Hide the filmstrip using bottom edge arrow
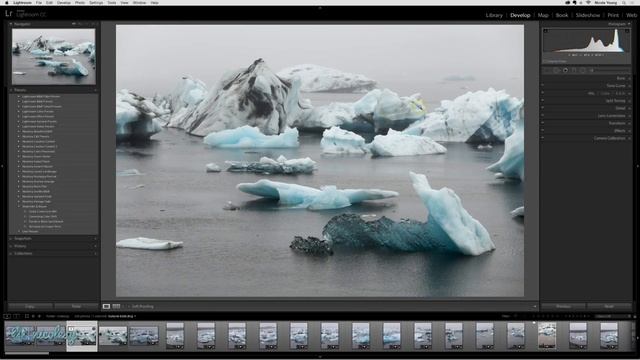The height and width of the screenshot is (360, 640). [320, 357]
